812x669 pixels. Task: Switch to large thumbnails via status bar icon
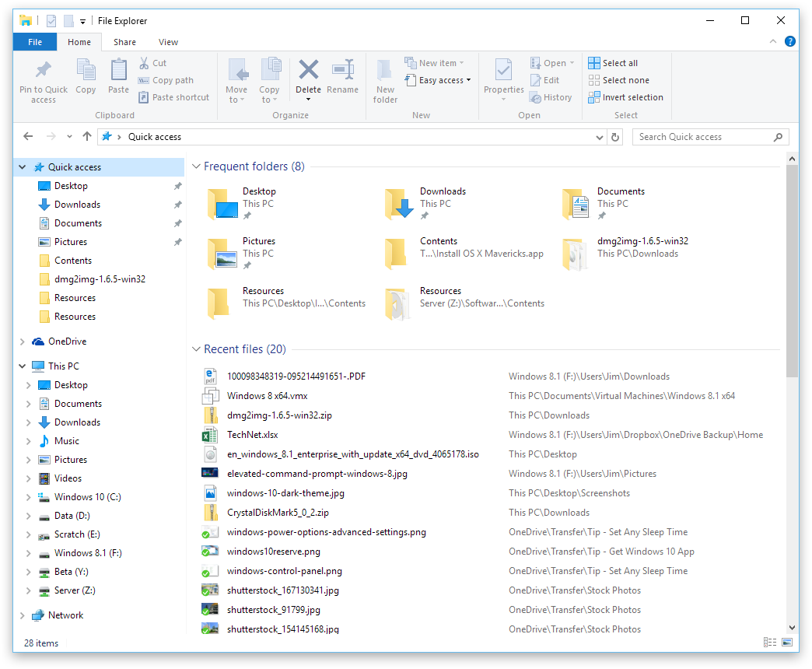787,642
